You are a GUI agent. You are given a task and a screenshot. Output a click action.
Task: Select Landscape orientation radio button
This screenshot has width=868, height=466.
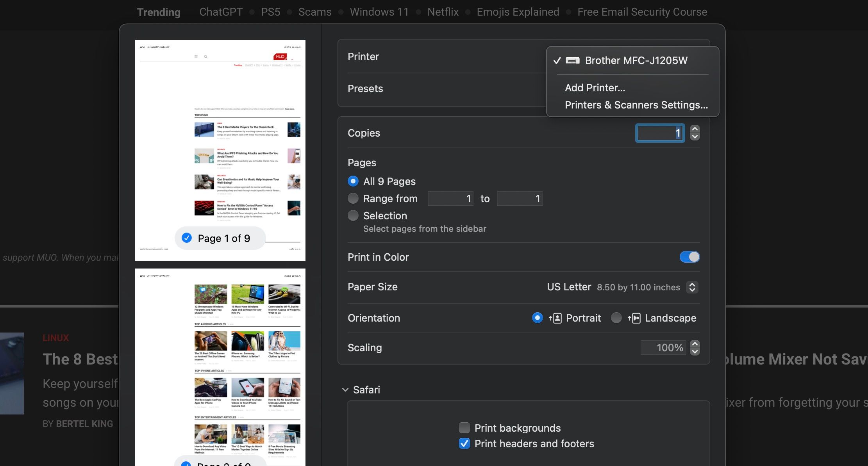tap(616, 318)
